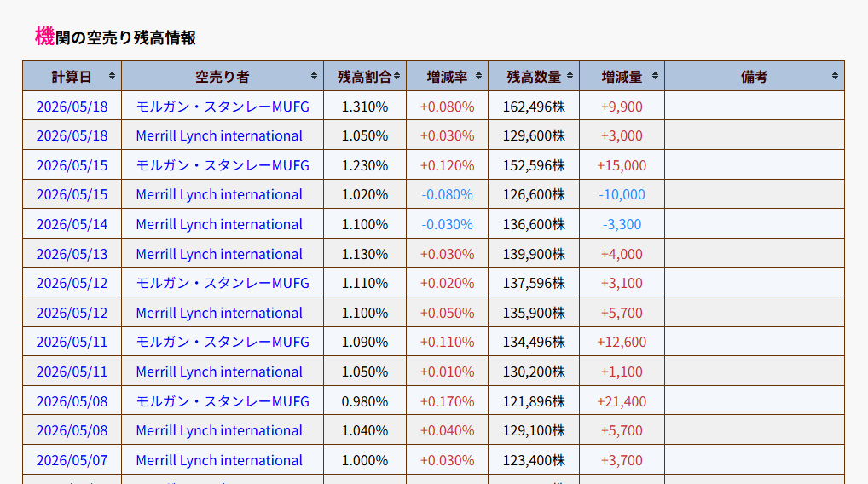Open Merrill Lynch international link in 129,100株 row
This screenshot has height=484, width=868.
pos(219,430)
